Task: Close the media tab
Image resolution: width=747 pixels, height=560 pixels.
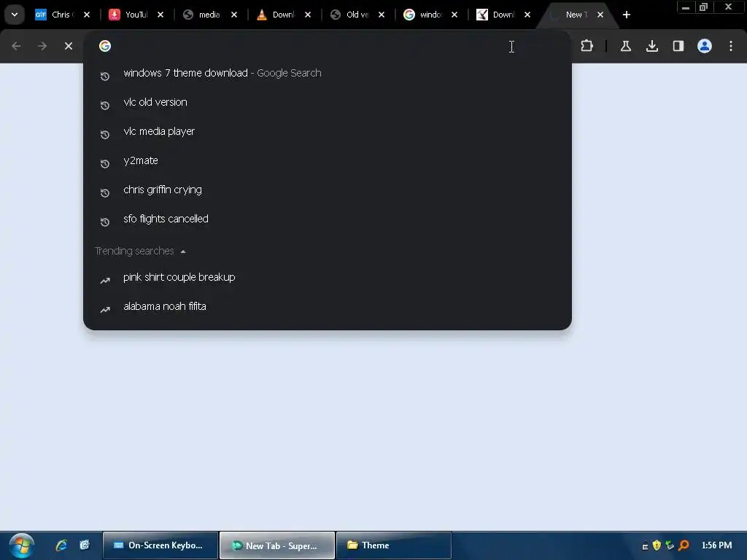Action: (x=234, y=15)
